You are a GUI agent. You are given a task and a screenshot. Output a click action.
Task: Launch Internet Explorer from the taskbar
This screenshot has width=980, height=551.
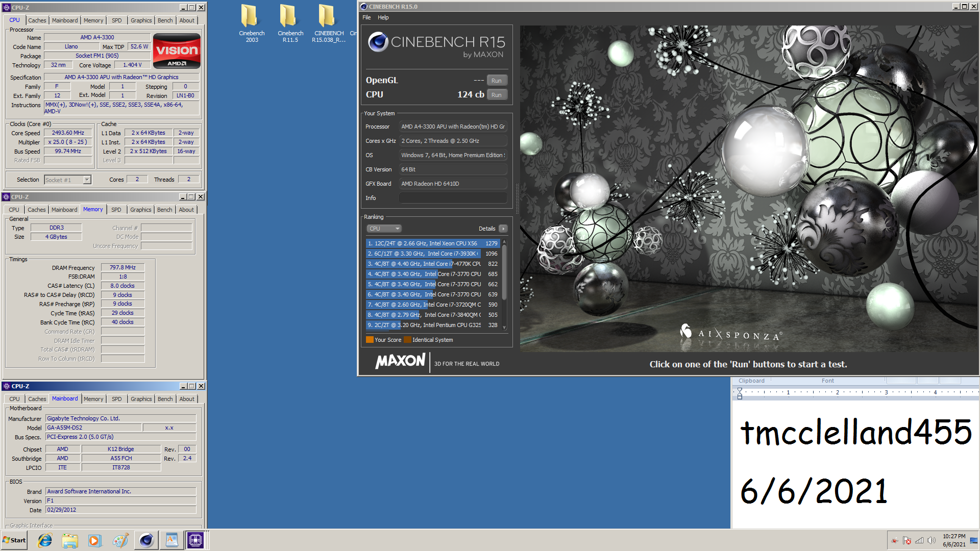[x=45, y=540]
